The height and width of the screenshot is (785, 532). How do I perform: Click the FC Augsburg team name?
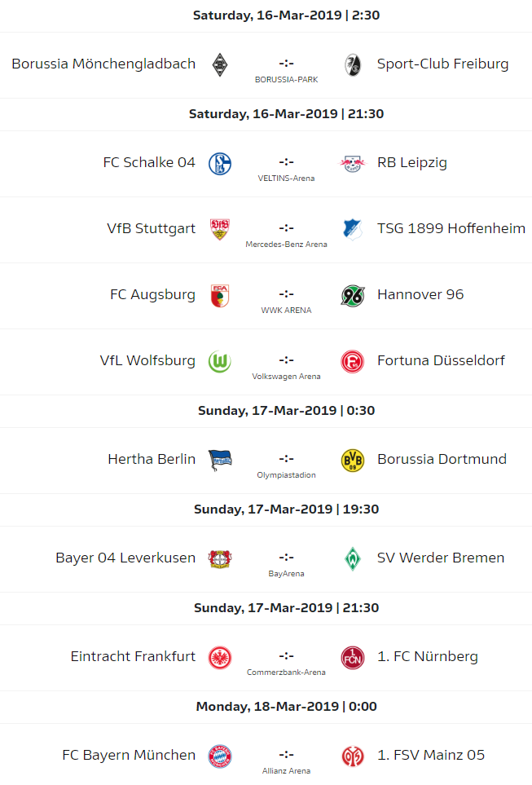coord(152,294)
